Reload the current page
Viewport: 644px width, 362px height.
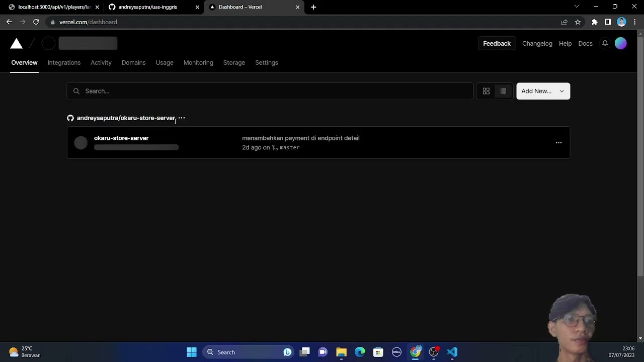[36, 22]
